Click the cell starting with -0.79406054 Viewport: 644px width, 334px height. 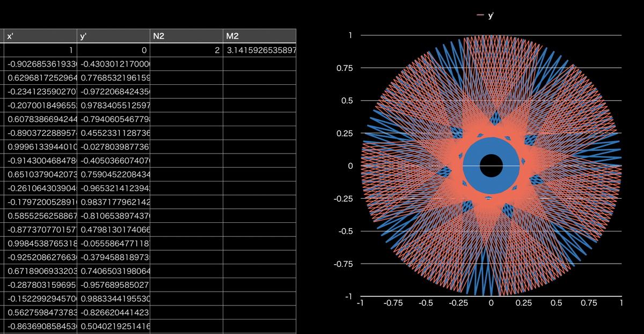(x=114, y=119)
